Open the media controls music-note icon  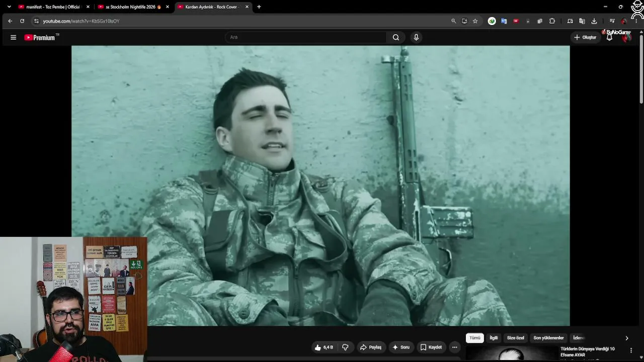pyautogui.click(x=612, y=21)
